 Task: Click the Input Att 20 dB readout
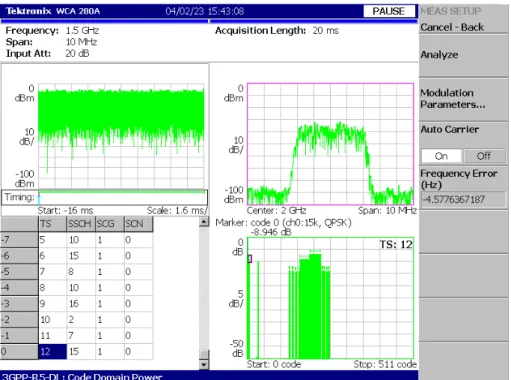(47, 53)
